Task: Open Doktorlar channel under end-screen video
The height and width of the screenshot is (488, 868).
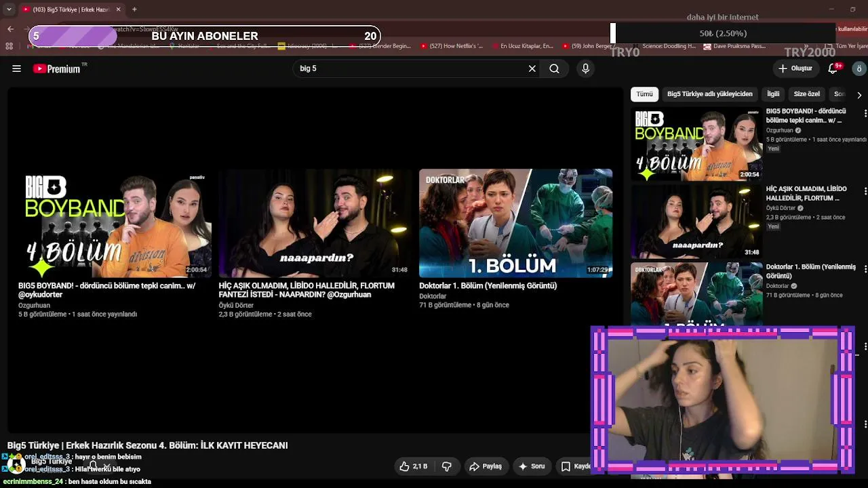Action: click(x=433, y=296)
